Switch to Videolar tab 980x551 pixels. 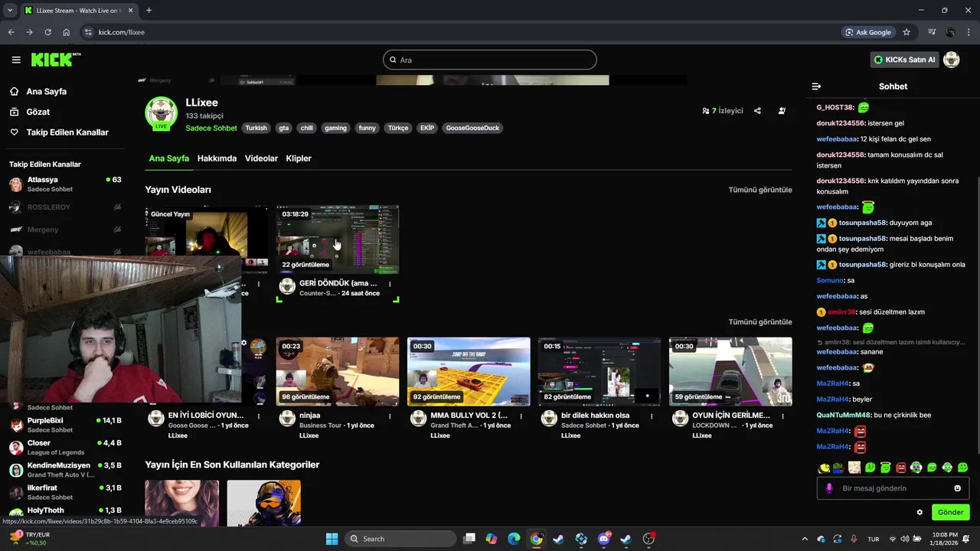point(261,158)
